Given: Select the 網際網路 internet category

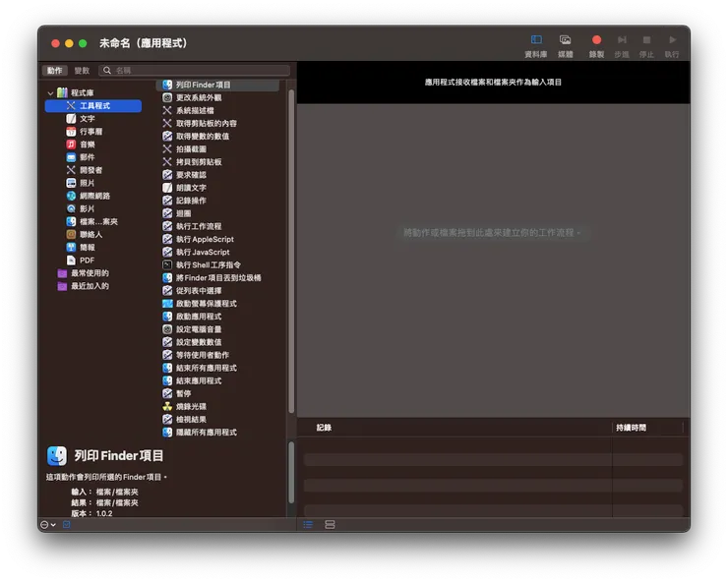Looking at the screenshot, I should pos(89,196).
